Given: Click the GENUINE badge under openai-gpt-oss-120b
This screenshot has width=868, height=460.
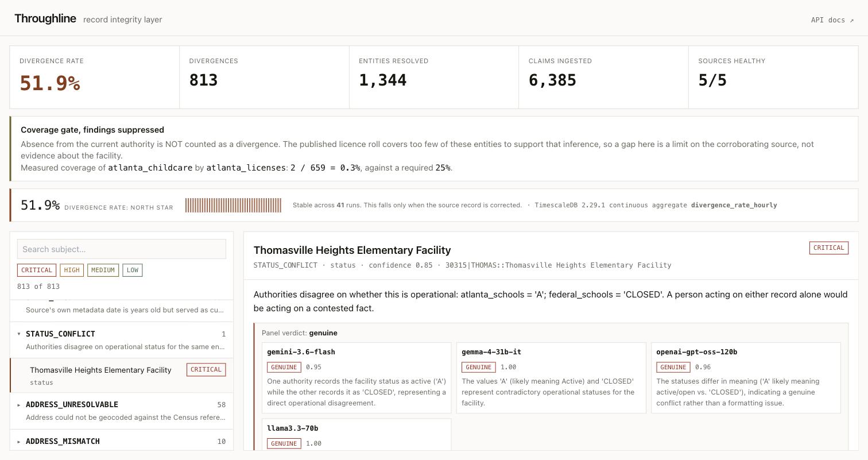Looking at the screenshot, I should (673, 367).
